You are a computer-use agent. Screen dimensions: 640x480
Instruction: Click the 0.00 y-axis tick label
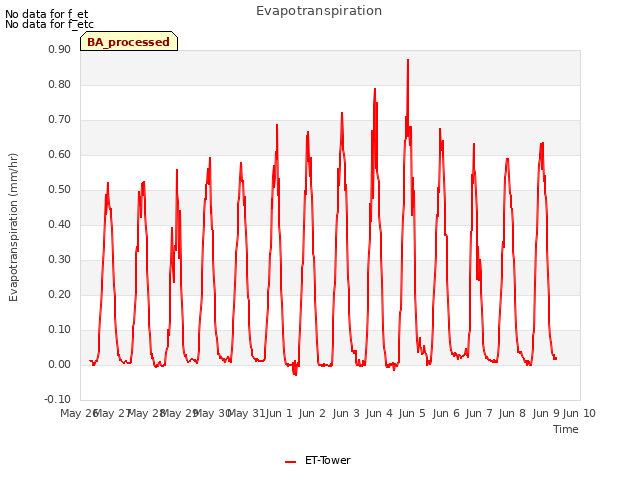click(60, 364)
